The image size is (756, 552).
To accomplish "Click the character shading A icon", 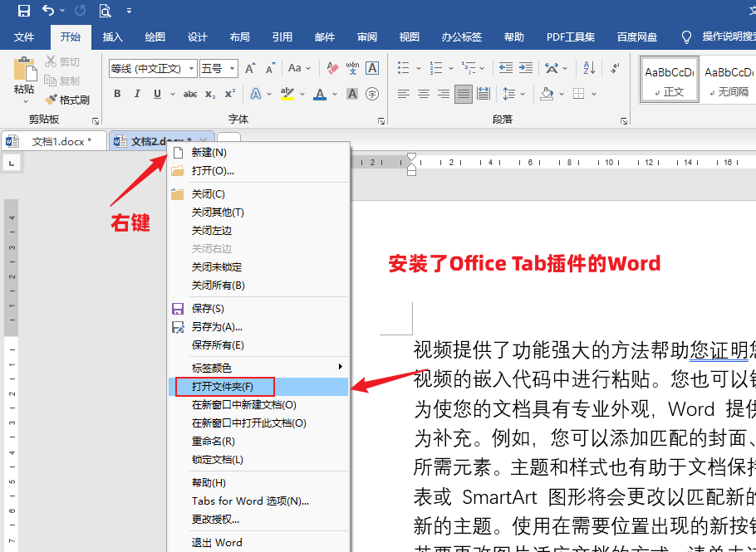I will point(352,94).
